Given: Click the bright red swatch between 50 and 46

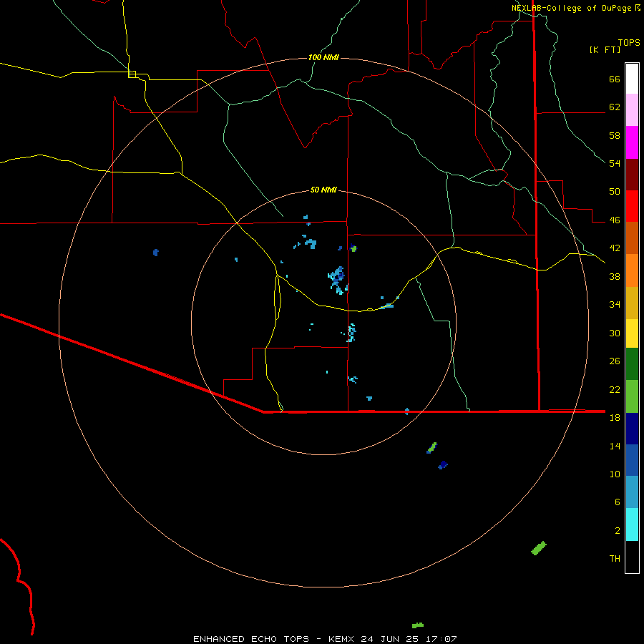Looking at the screenshot, I should pos(632,206).
